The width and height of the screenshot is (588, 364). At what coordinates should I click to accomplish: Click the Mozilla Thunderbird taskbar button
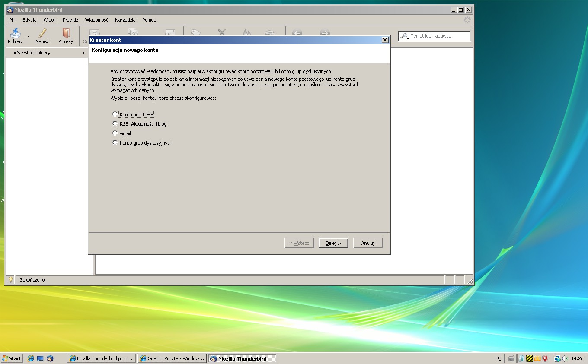[243, 358]
